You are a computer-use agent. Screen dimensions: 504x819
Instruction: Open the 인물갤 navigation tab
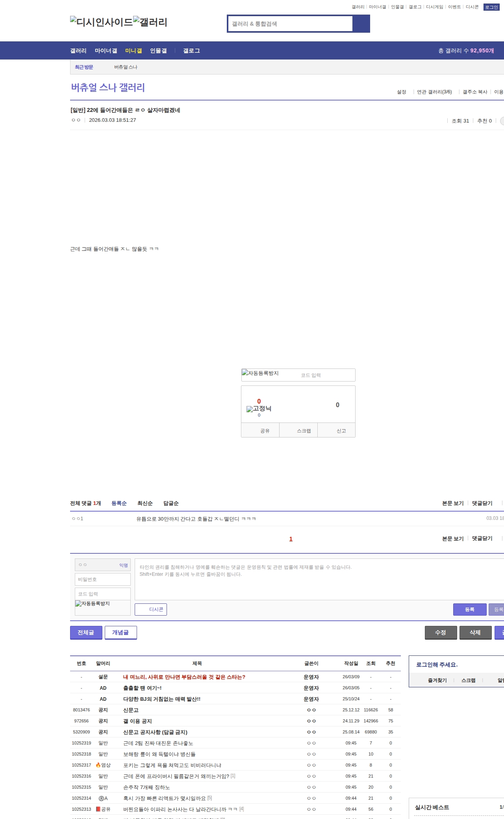(x=158, y=50)
